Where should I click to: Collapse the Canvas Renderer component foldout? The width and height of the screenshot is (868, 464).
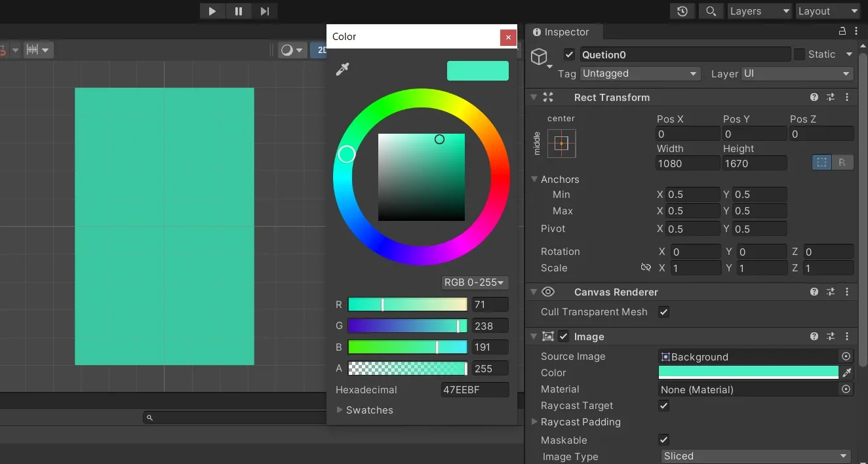click(x=534, y=292)
